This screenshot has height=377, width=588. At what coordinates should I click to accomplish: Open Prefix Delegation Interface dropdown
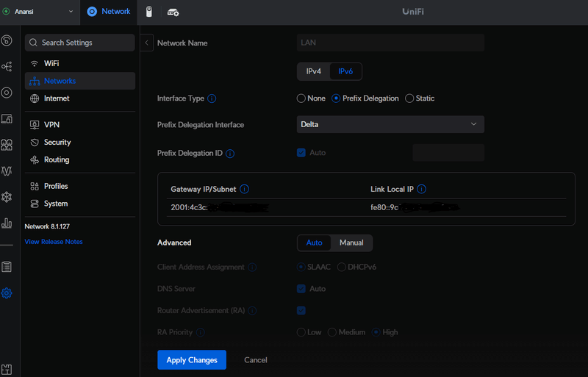[390, 124]
